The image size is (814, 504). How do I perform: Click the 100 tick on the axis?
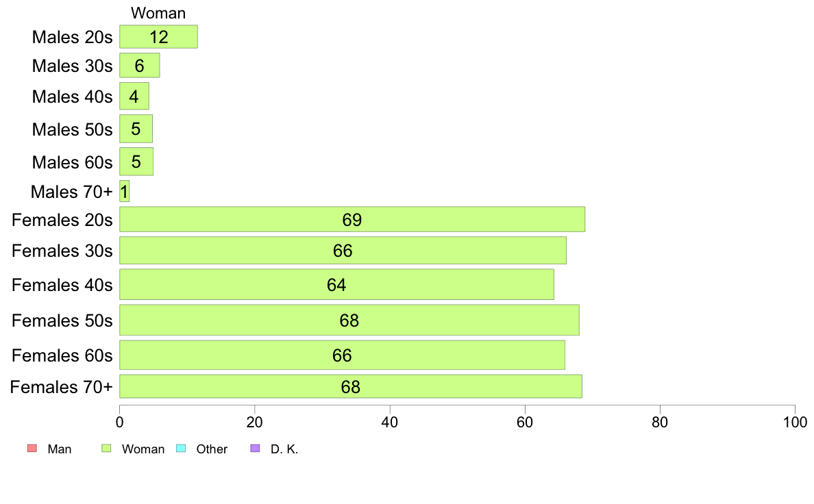tap(795, 422)
